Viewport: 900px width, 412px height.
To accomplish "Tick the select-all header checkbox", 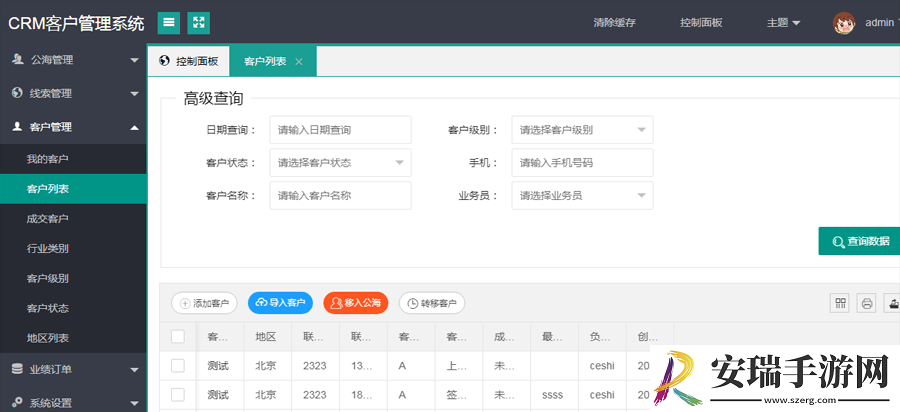I will pos(178,336).
